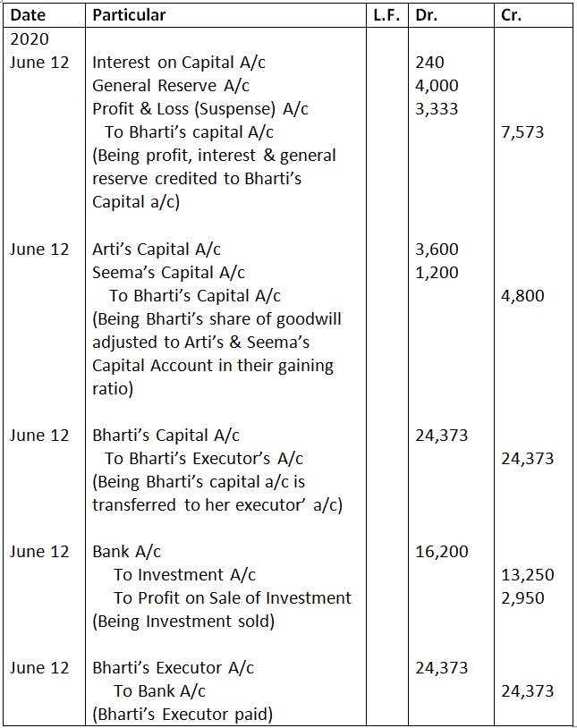Click the Bank A/c debit 16,200
Viewport: 577px width, 728px height.
[441, 552]
